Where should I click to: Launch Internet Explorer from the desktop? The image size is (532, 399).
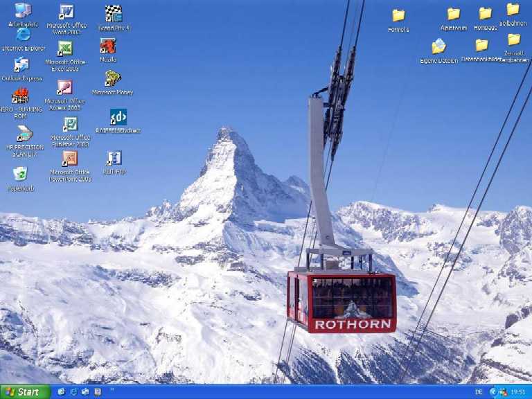click(x=23, y=35)
